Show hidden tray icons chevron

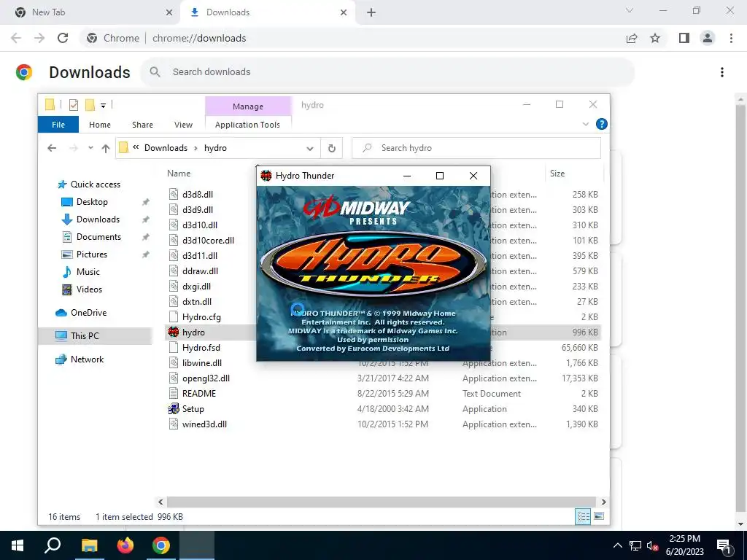click(x=617, y=545)
